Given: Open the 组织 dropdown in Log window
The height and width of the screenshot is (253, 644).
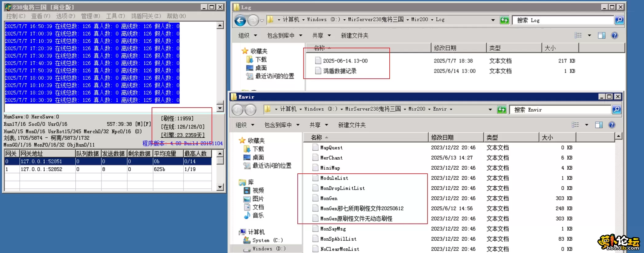Looking at the screenshot, I should (x=248, y=36).
